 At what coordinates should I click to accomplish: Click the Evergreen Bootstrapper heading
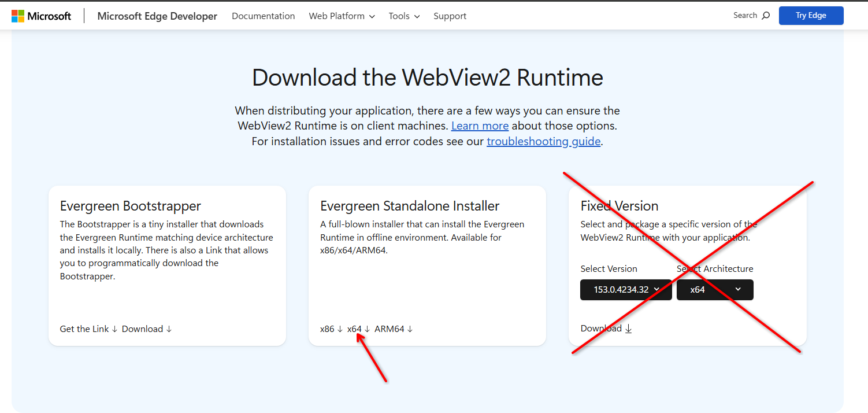pos(131,206)
